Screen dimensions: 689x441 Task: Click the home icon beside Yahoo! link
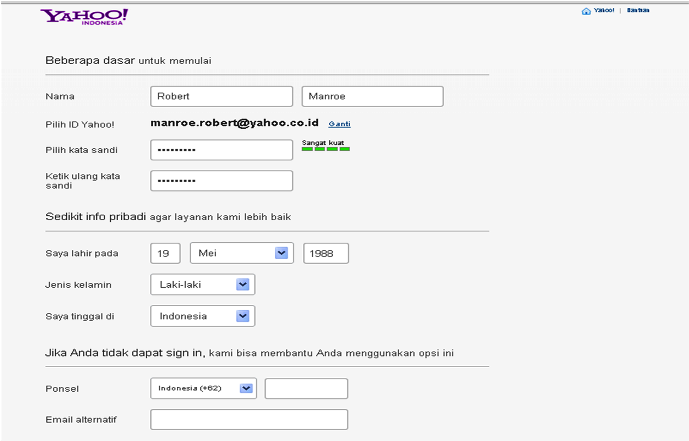pos(586,11)
